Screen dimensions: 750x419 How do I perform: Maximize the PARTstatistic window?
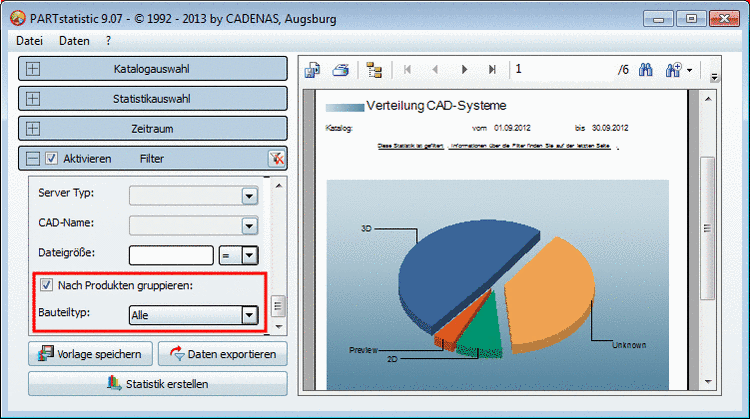691,19
